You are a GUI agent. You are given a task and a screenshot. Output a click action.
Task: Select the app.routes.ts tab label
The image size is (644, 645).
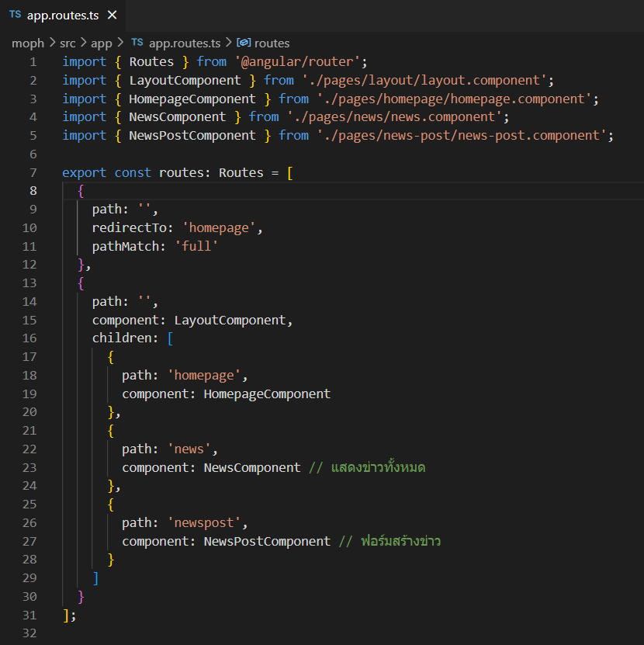pyautogui.click(x=63, y=16)
